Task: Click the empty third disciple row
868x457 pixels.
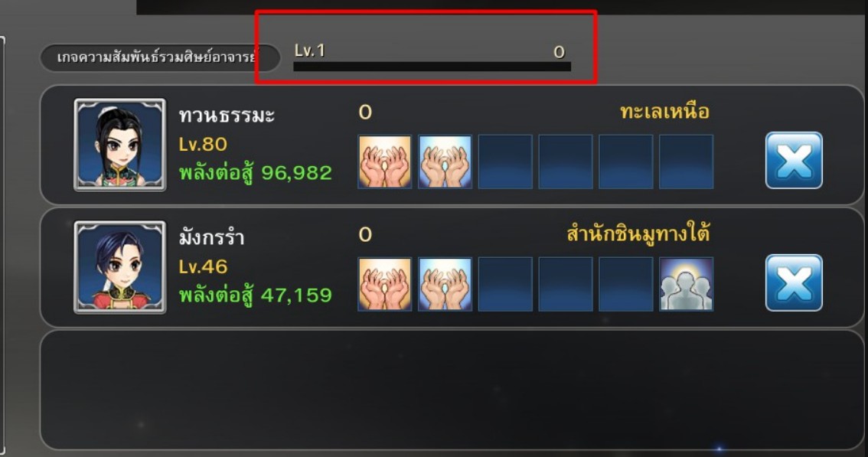Action: tap(451, 390)
